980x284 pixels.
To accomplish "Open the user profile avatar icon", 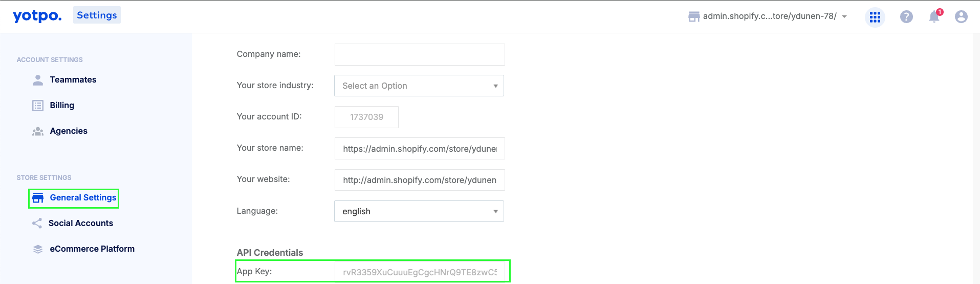I will click(x=961, y=17).
